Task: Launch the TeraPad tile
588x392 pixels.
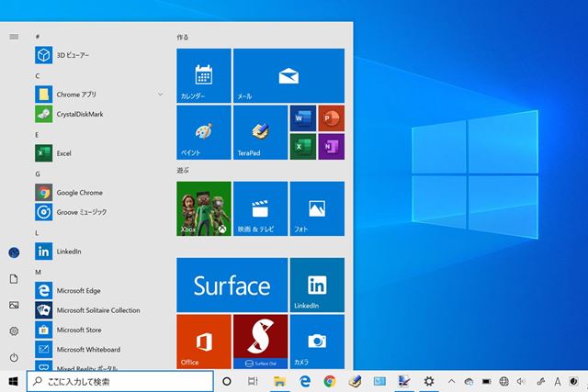Action: click(260, 132)
